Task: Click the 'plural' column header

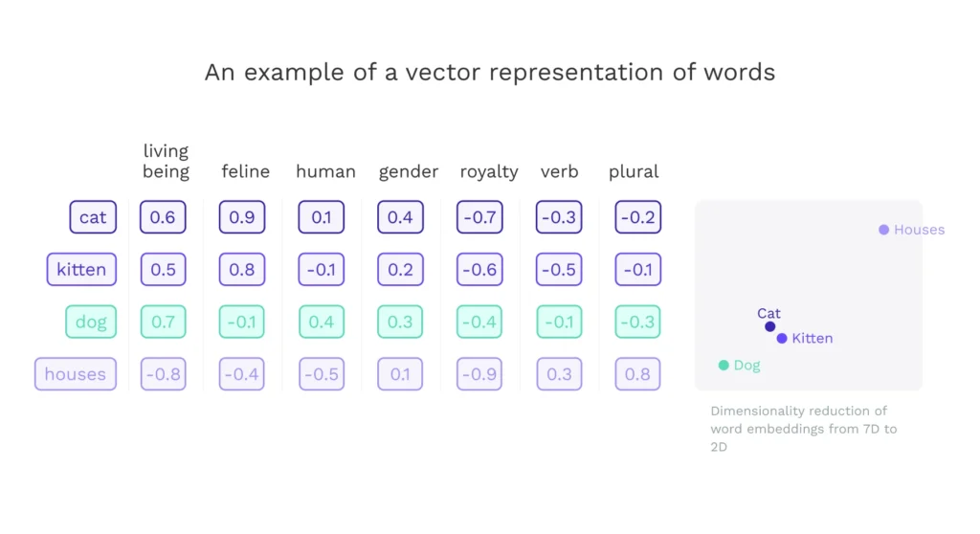Action: pos(634,172)
